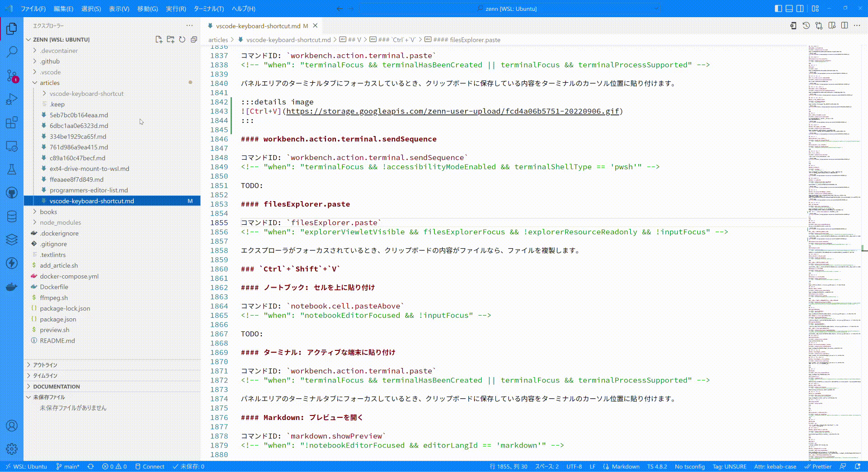The image size is (868, 472).
Task: Toggle primary side bar visibility
Action: click(x=778, y=9)
